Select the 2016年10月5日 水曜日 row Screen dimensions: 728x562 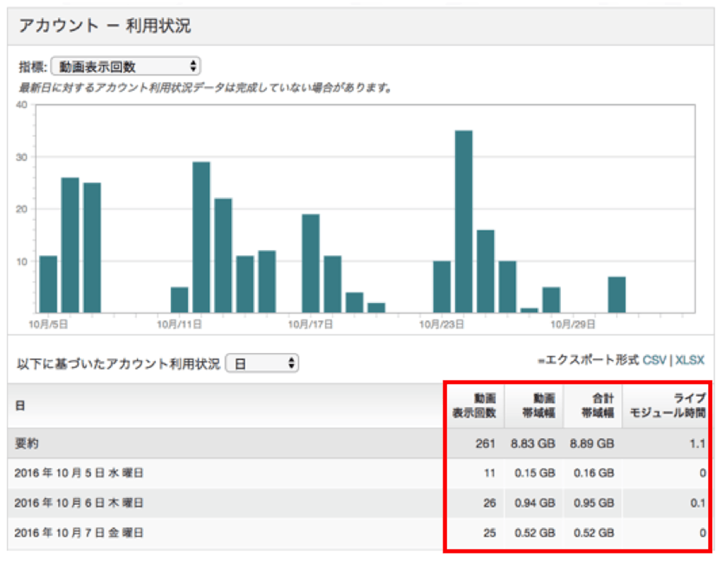(79, 473)
